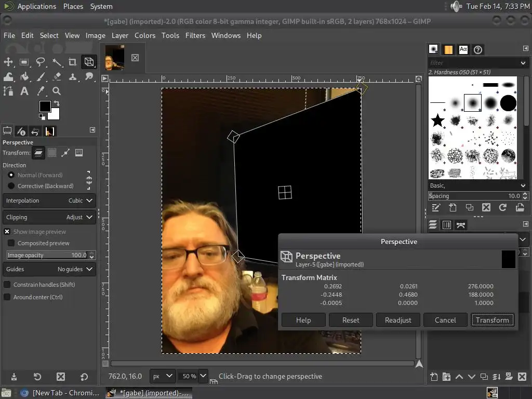Open the Interpolation Cubic dropdown
Image resolution: width=532 pixels, height=399 pixels.
pos(49,201)
